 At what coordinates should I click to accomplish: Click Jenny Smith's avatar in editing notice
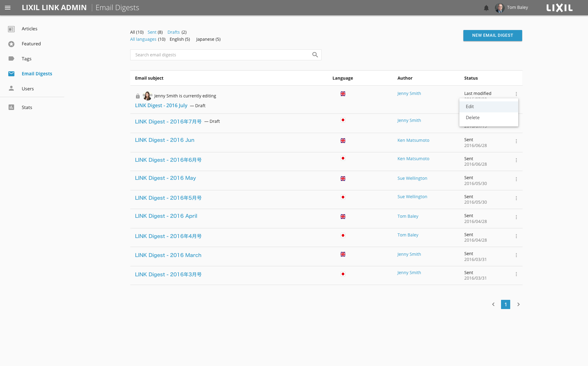147,96
